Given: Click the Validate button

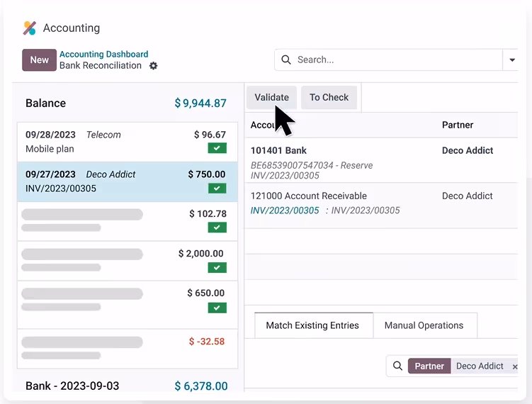Looking at the screenshot, I should click(x=272, y=97).
